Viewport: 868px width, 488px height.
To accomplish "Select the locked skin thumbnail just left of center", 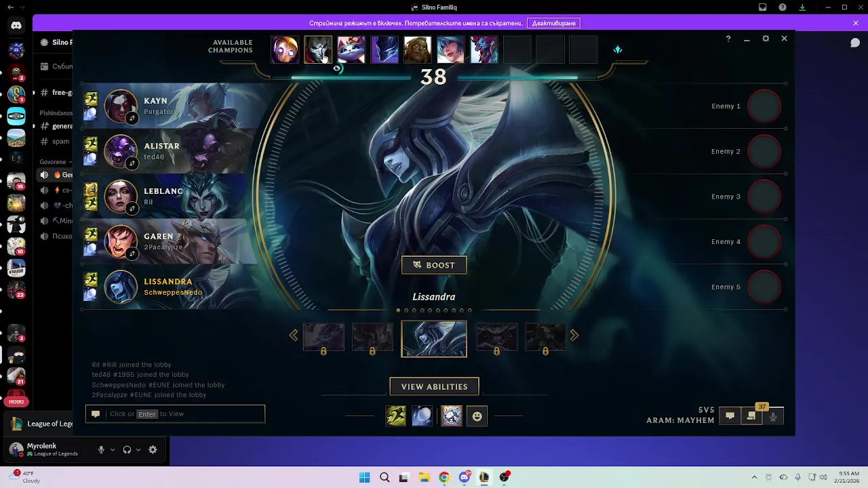I will click(372, 338).
